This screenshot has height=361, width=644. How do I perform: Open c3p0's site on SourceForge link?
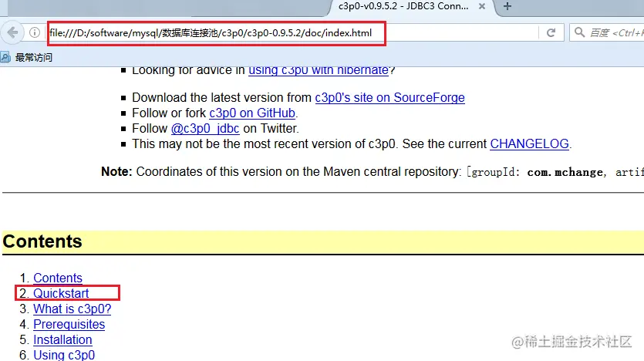point(389,98)
